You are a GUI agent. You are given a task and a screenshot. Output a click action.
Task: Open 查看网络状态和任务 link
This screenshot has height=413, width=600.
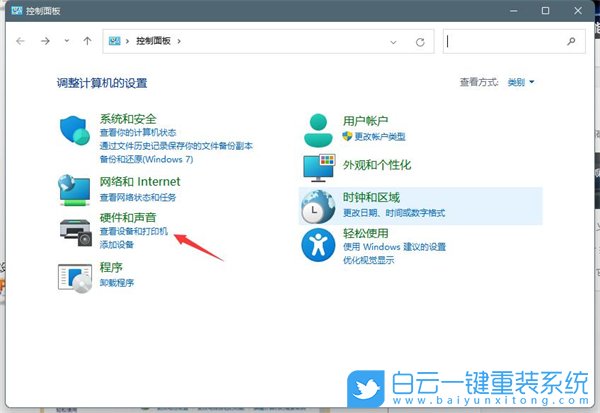pyautogui.click(x=138, y=198)
